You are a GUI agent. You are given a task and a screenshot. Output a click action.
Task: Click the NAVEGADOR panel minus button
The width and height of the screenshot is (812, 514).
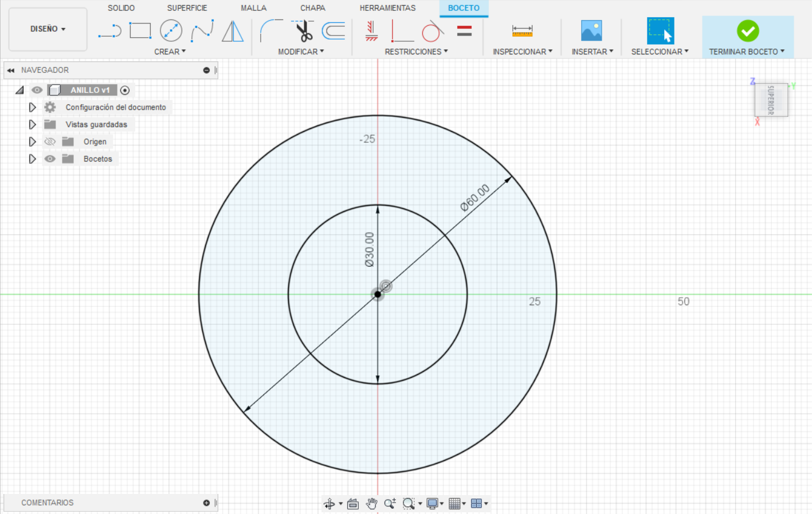pyautogui.click(x=206, y=70)
